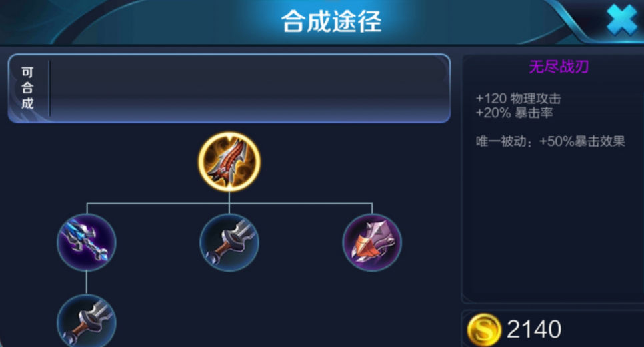The width and height of the screenshot is (644, 347).
Task: Click the 合成途径 header title
Action: pyautogui.click(x=331, y=21)
